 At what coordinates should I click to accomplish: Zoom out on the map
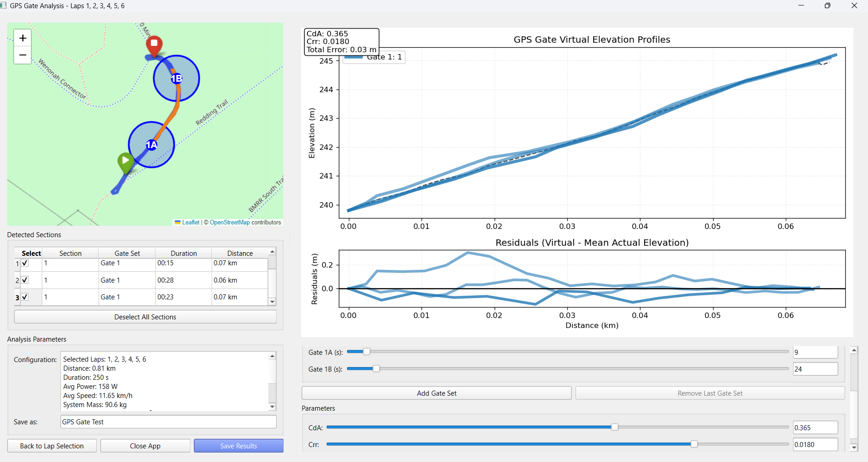click(x=23, y=55)
